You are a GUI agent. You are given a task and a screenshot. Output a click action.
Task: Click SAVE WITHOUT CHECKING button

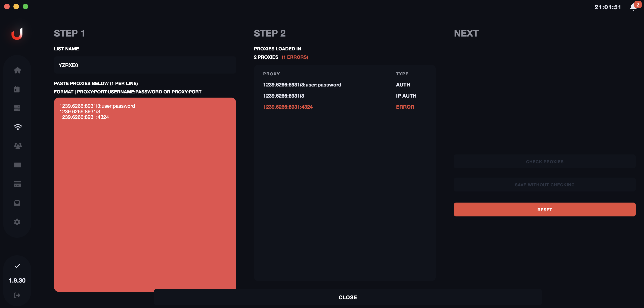pos(544,185)
